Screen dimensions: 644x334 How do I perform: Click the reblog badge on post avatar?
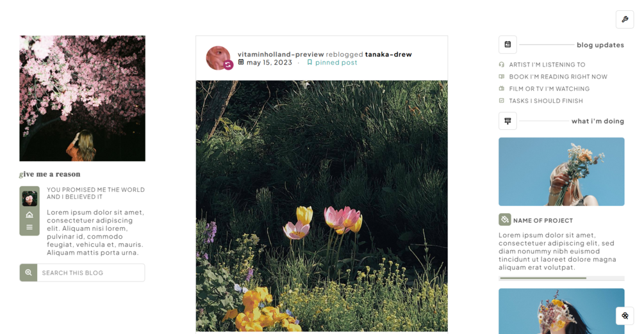(228, 65)
